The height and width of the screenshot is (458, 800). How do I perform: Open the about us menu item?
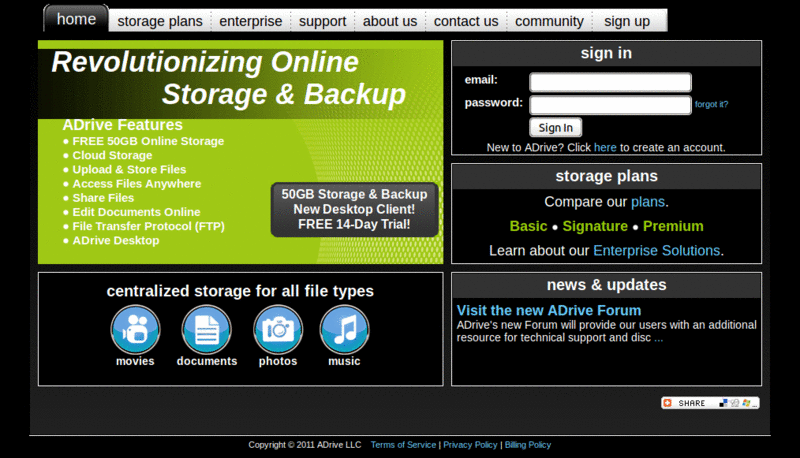(390, 21)
